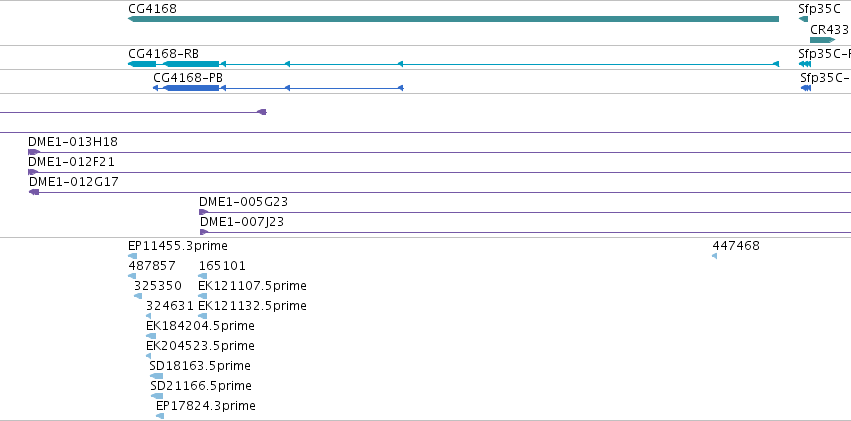Click the 324631 feature label
Viewport: 851px width, 421px height.
point(170,307)
